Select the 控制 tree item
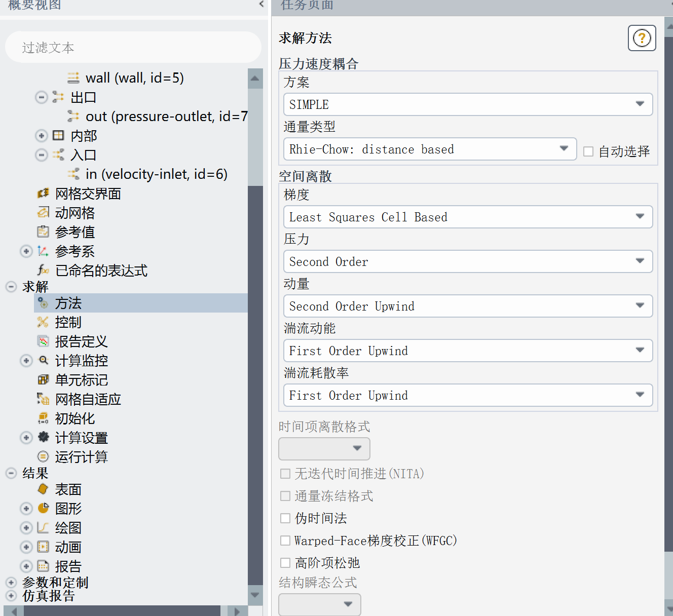673x616 pixels. pyautogui.click(x=68, y=322)
